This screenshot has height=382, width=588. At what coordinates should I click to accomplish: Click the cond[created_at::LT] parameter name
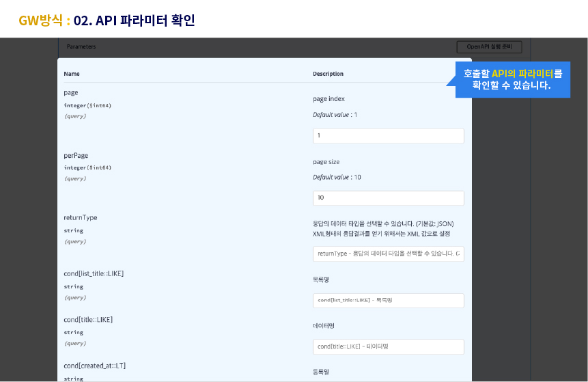pos(94,366)
